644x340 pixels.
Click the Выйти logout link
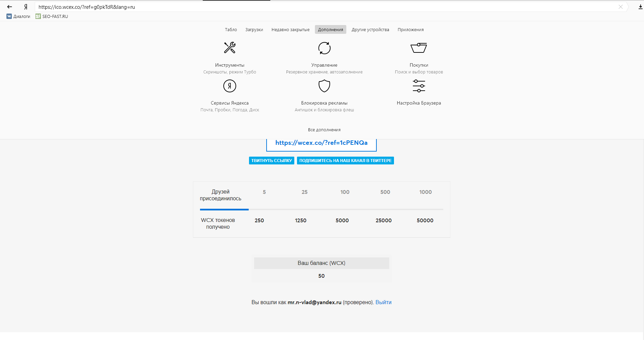[383, 302]
